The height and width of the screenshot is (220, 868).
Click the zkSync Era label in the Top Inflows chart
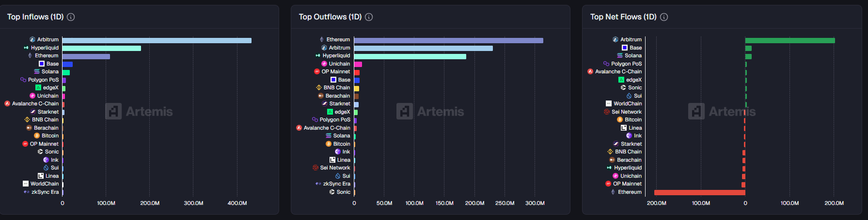(45, 192)
